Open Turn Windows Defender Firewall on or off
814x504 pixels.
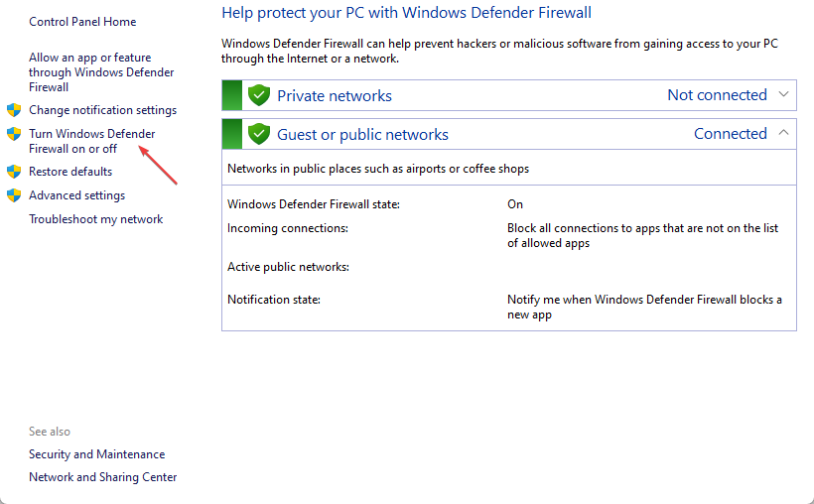coord(91,141)
